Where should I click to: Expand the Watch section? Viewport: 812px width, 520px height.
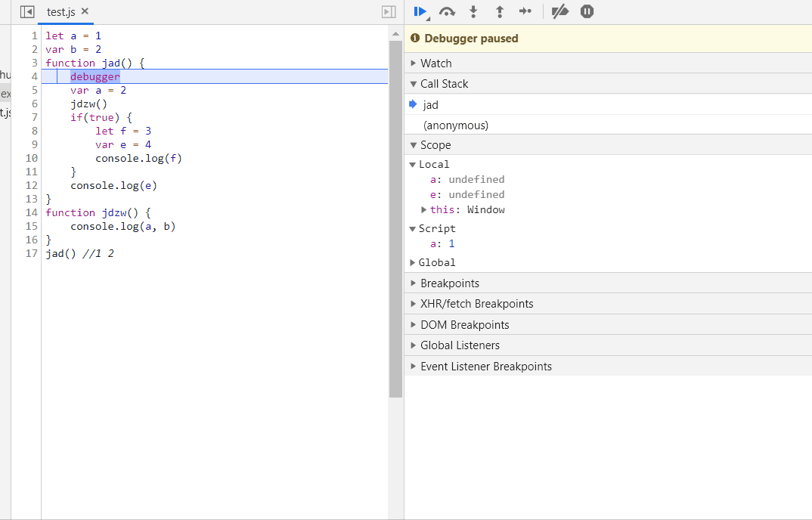pos(608,63)
